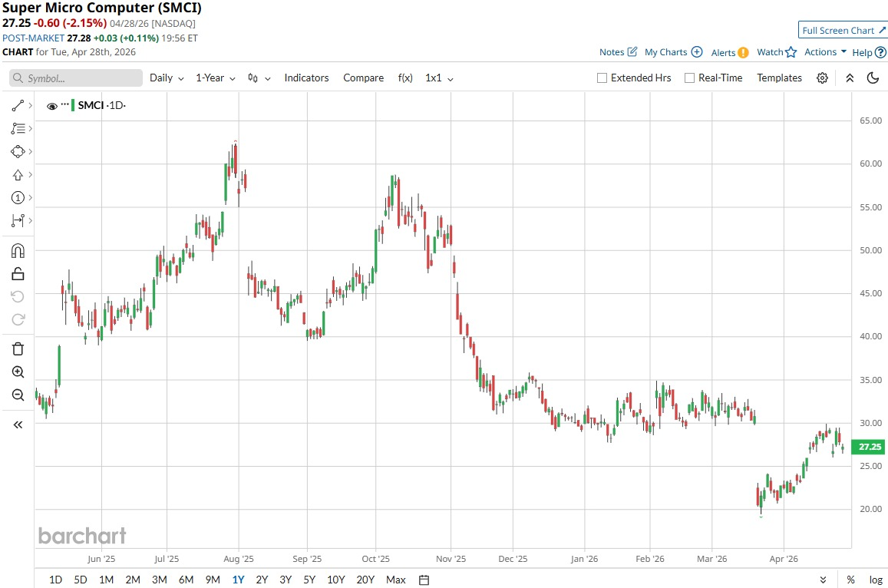
Task: Select the 10Y time range
Action: 336,580
